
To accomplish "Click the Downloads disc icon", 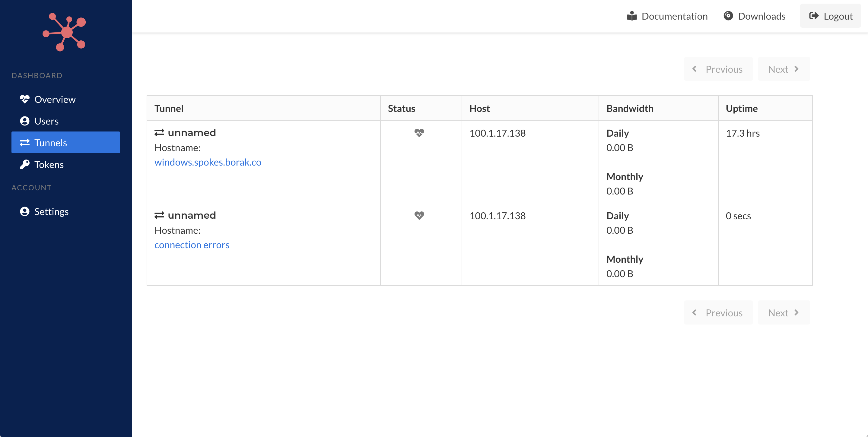I will click(728, 16).
